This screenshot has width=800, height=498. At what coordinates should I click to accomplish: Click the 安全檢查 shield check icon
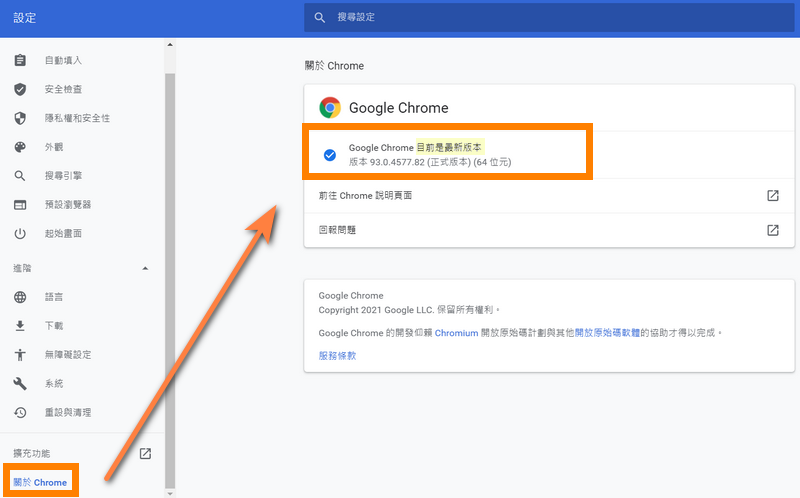point(20,89)
